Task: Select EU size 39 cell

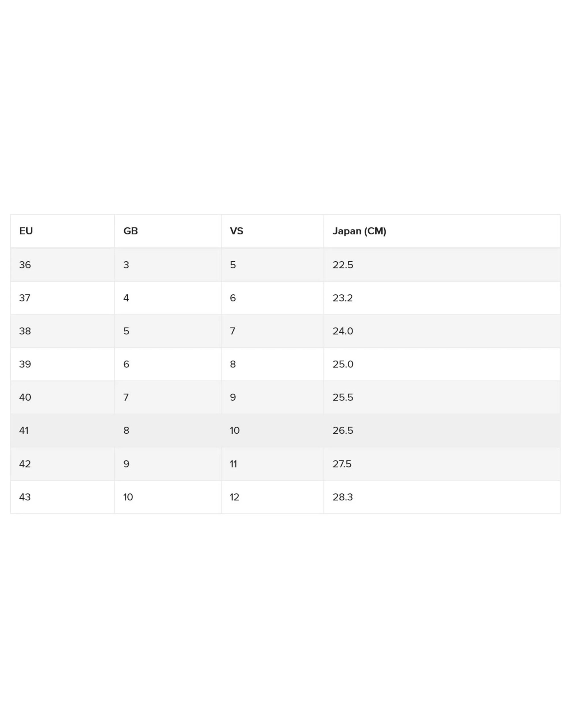Action: 63,364
